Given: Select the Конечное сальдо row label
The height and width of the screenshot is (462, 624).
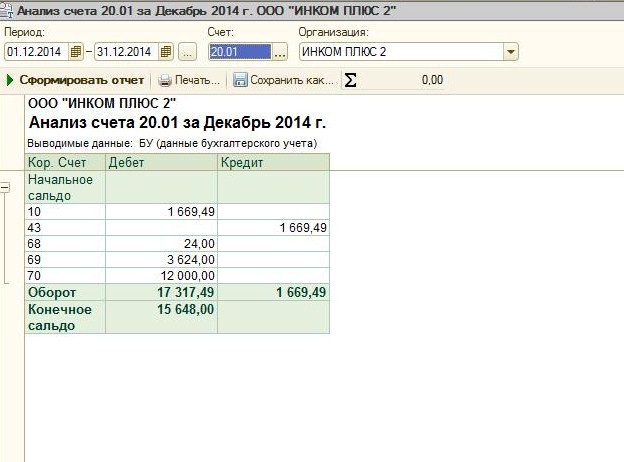Looking at the screenshot, I should [65, 317].
